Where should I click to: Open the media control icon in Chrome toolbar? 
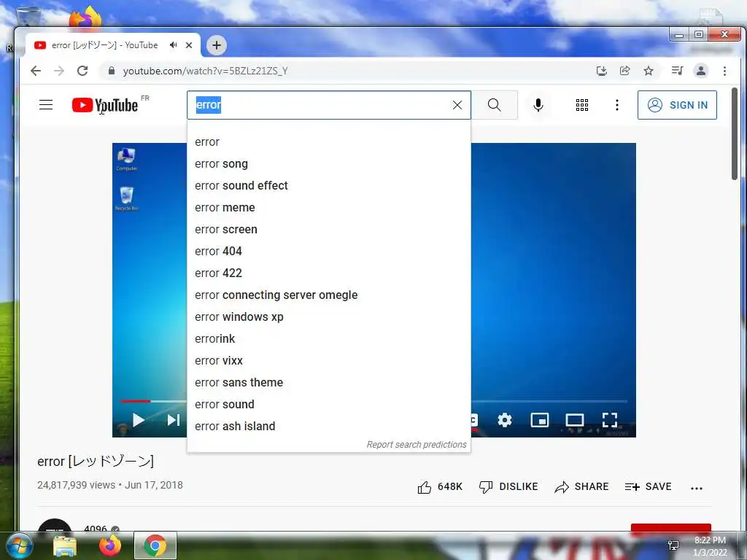coord(677,71)
